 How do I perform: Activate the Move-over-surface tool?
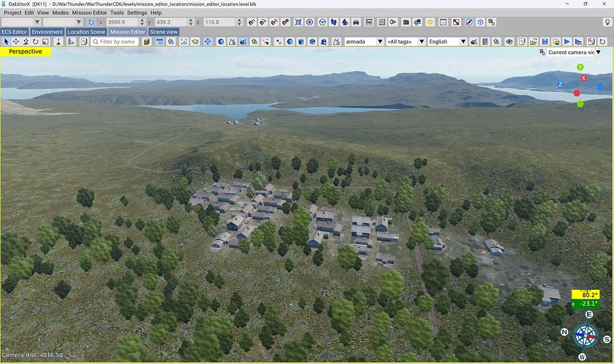[26, 42]
